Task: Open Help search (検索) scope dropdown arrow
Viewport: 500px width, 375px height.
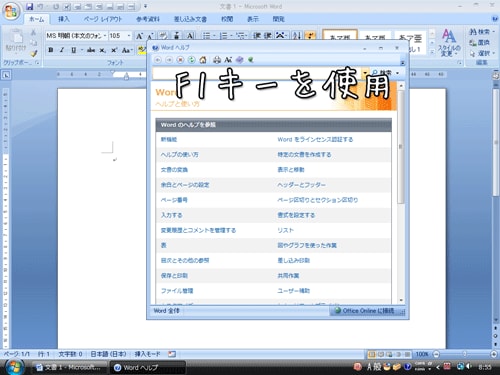Action: [397, 73]
